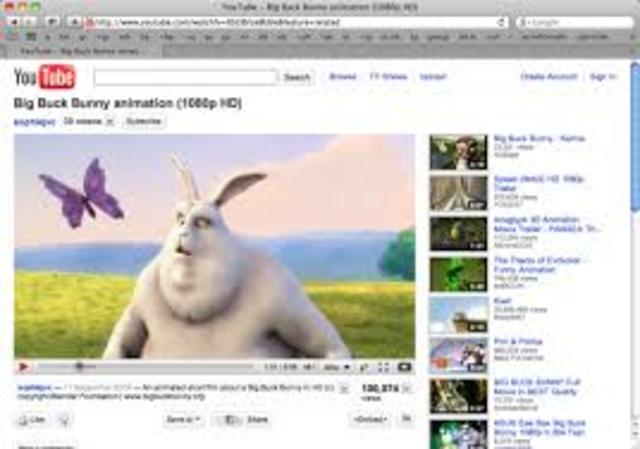Viewport: 640px width, 449px height.
Task: Open the Browse link in header
Action: (342, 76)
